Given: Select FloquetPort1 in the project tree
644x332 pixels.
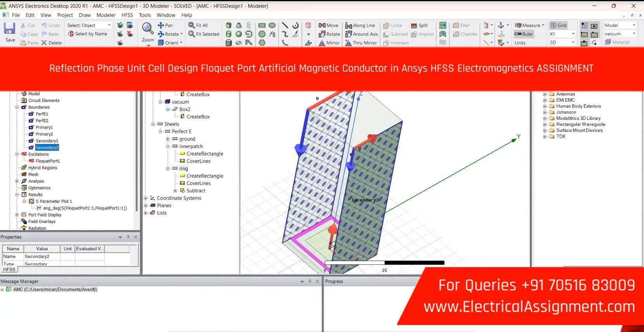Looking at the screenshot, I should (x=47, y=161).
